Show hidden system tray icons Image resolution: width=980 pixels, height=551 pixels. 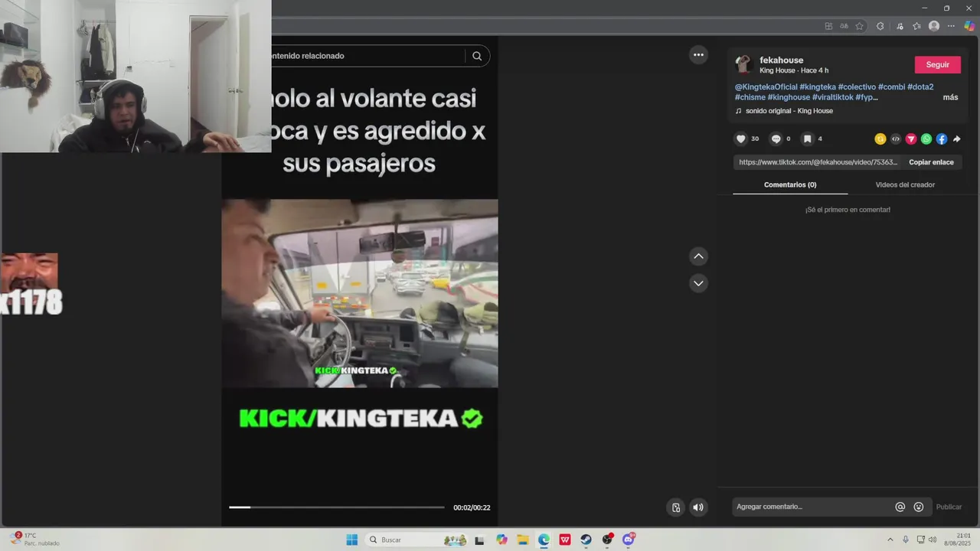890,540
